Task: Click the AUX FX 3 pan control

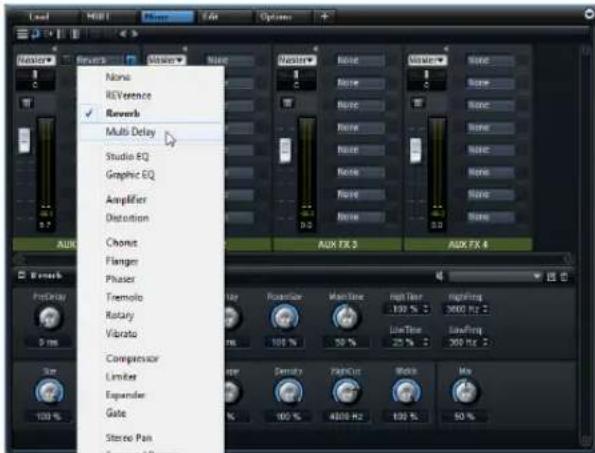Action: point(296,79)
